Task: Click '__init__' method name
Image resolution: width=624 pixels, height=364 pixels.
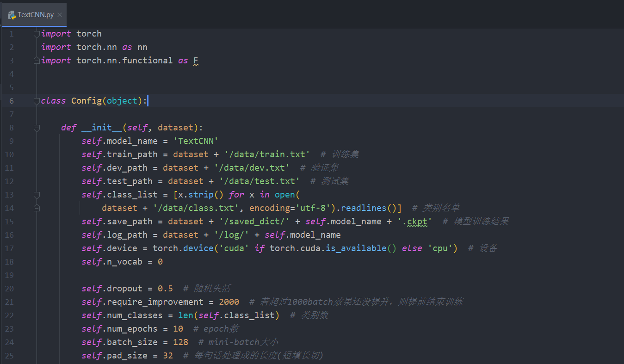Action: (x=102, y=128)
